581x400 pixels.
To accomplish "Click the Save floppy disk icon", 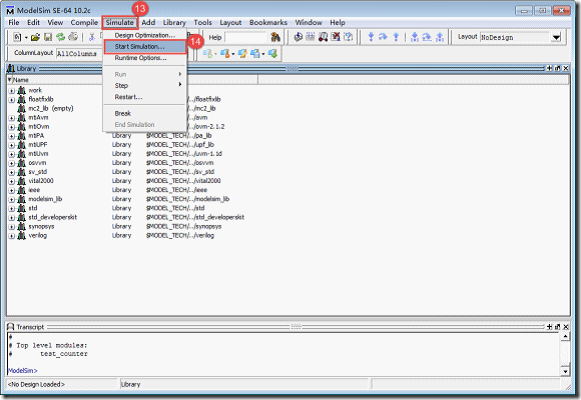I will pos(48,37).
